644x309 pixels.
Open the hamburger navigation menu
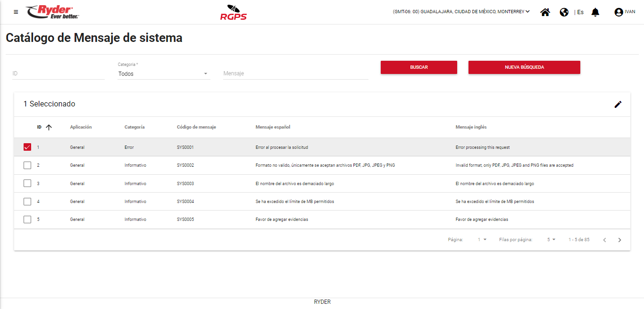coord(16,12)
